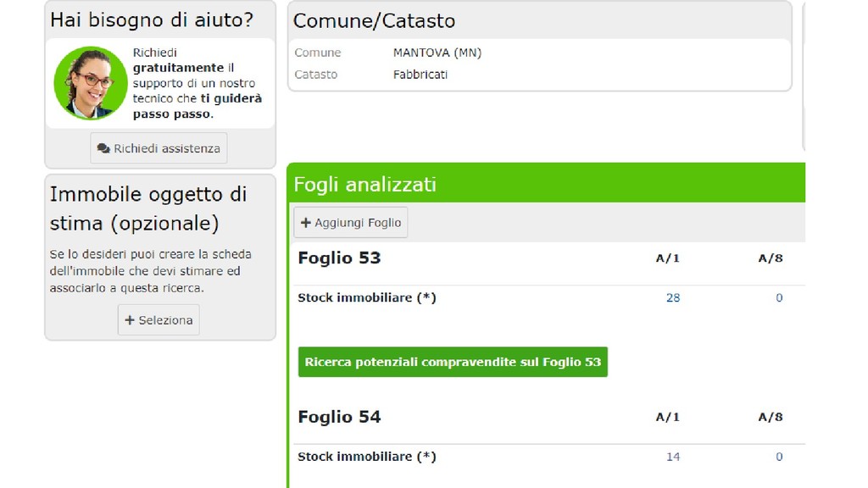Click the A/1 column header of Foglio 53
This screenshot has width=868, height=488.
coord(668,258)
